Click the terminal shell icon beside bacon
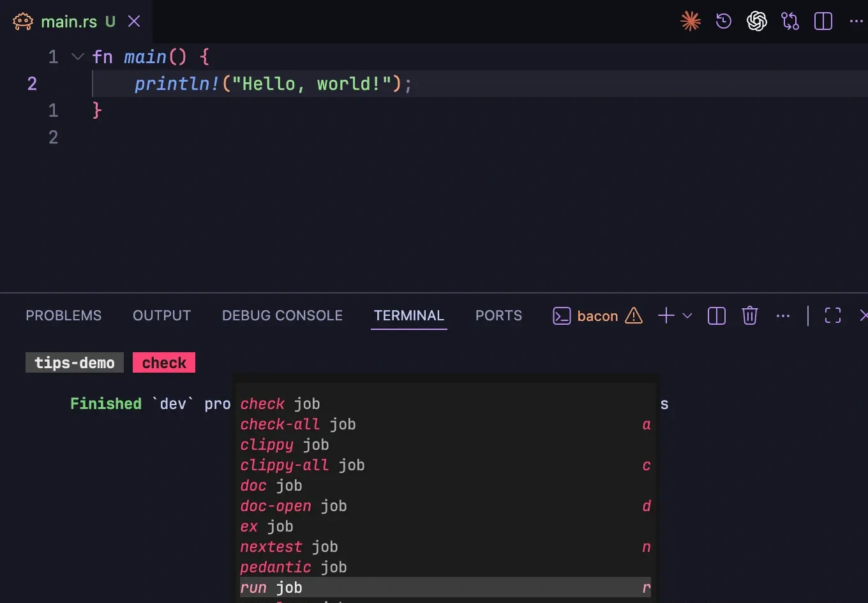This screenshot has height=603, width=868. (562, 316)
